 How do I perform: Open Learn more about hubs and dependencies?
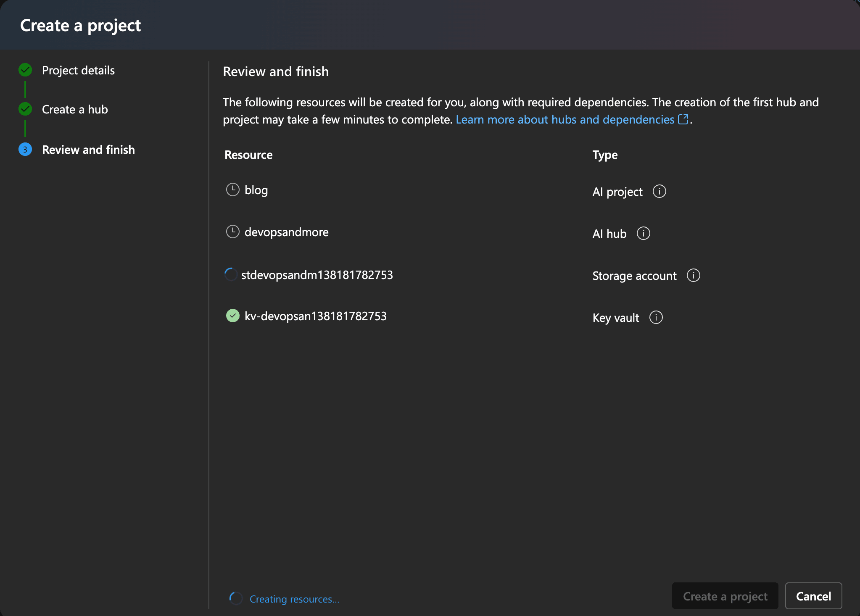[x=565, y=120]
